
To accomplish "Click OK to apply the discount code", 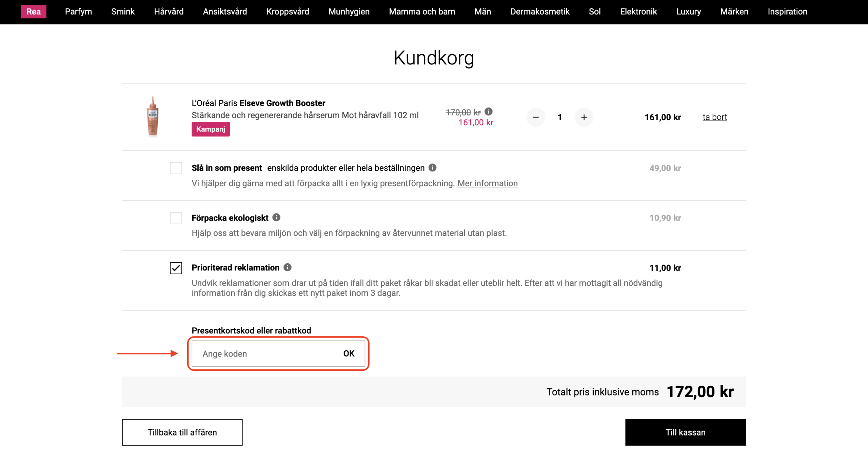I will pos(349,353).
